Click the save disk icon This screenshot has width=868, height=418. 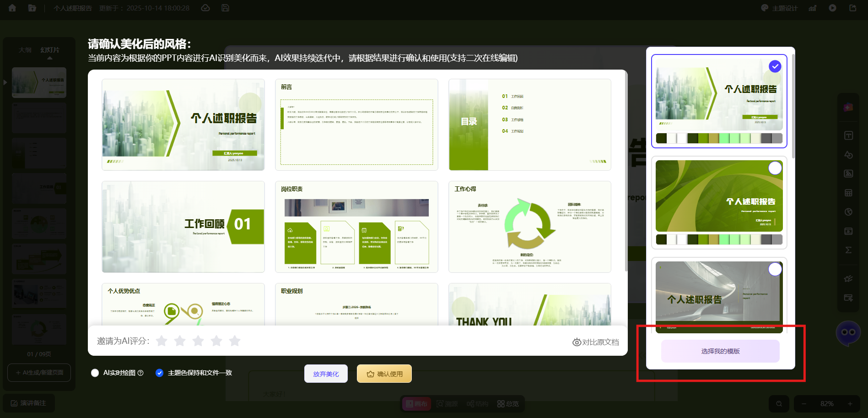[225, 8]
